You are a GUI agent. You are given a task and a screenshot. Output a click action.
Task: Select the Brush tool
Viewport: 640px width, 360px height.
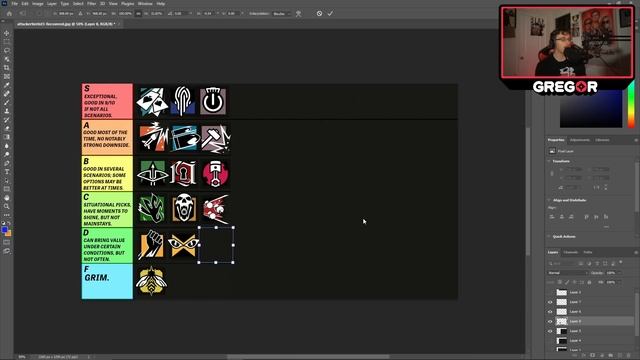click(7, 102)
